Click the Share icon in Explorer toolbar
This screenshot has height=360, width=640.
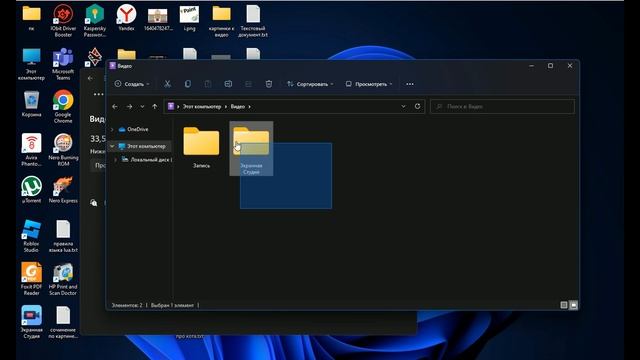point(248,84)
